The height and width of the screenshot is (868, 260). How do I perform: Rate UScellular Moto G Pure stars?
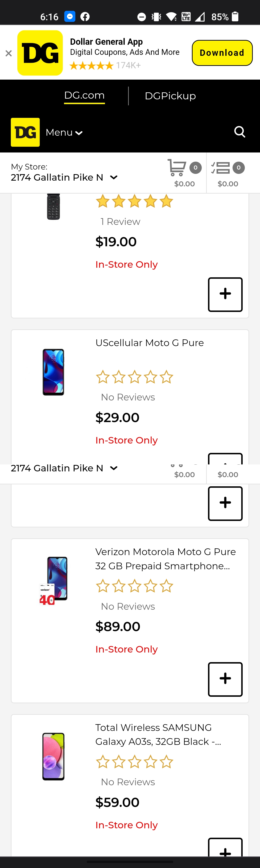tap(134, 377)
